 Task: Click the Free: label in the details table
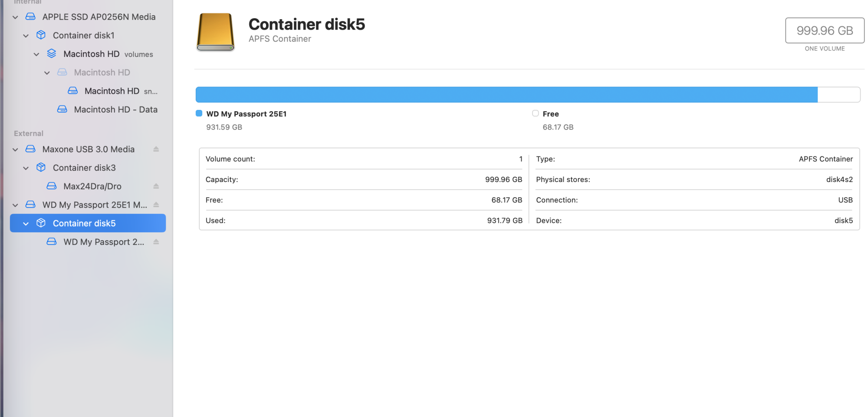[x=214, y=200]
